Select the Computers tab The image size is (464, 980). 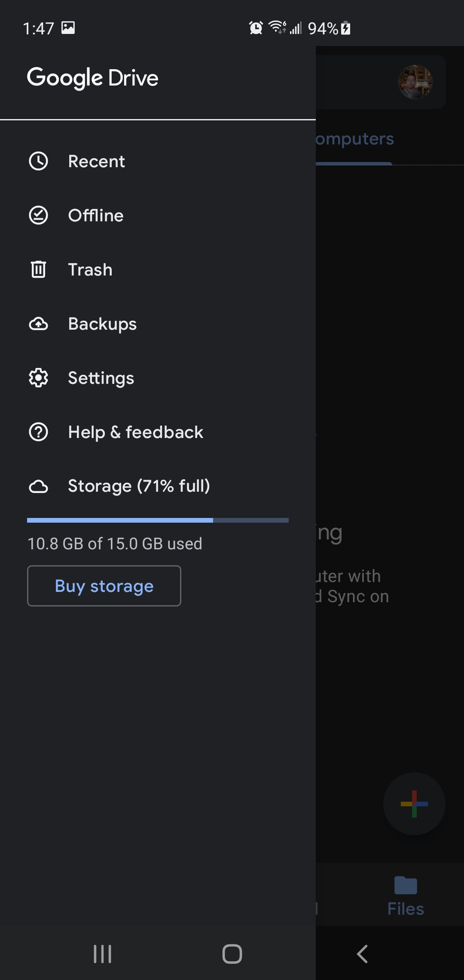click(354, 139)
